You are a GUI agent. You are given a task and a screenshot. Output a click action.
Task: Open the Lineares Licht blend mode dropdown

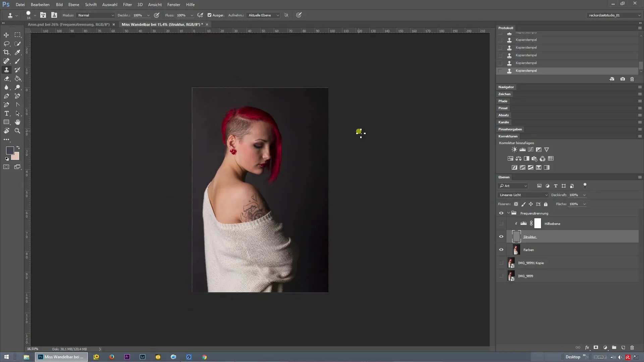click(523, 195)
